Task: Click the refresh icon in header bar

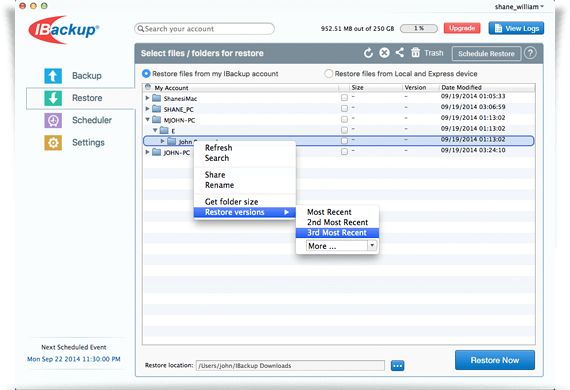Action: 368,53
